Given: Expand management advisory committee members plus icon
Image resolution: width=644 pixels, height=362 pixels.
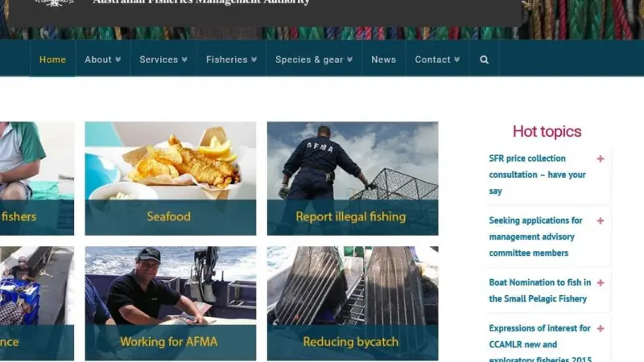Looking at the screenshot, I should click(x=601, y=220).
